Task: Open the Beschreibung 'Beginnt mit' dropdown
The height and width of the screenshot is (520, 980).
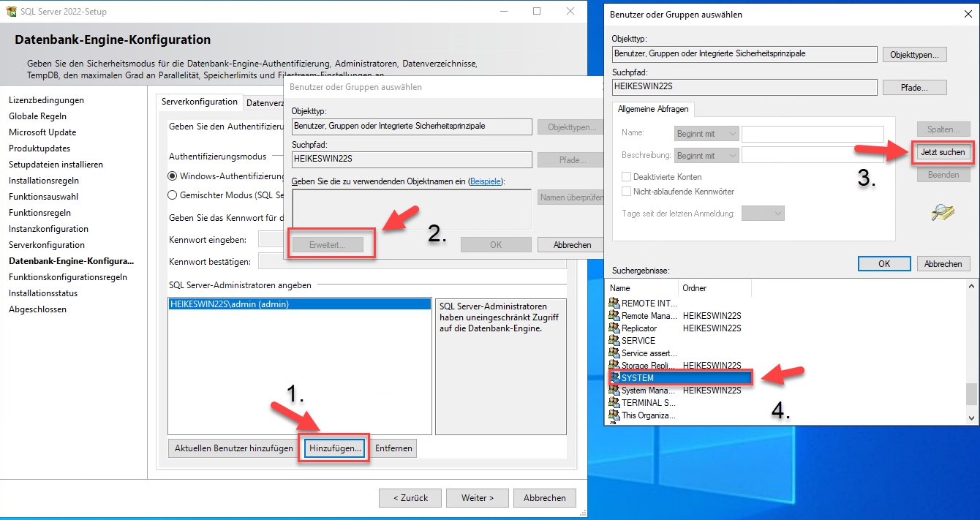Action: tap(706, 156)
